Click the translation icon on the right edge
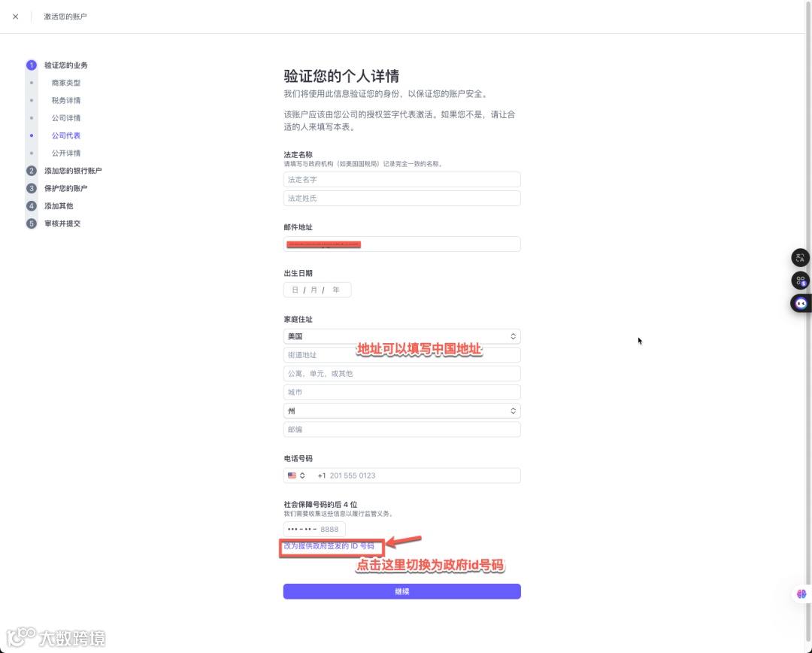The image size is (812, 653). click(800, 257)
